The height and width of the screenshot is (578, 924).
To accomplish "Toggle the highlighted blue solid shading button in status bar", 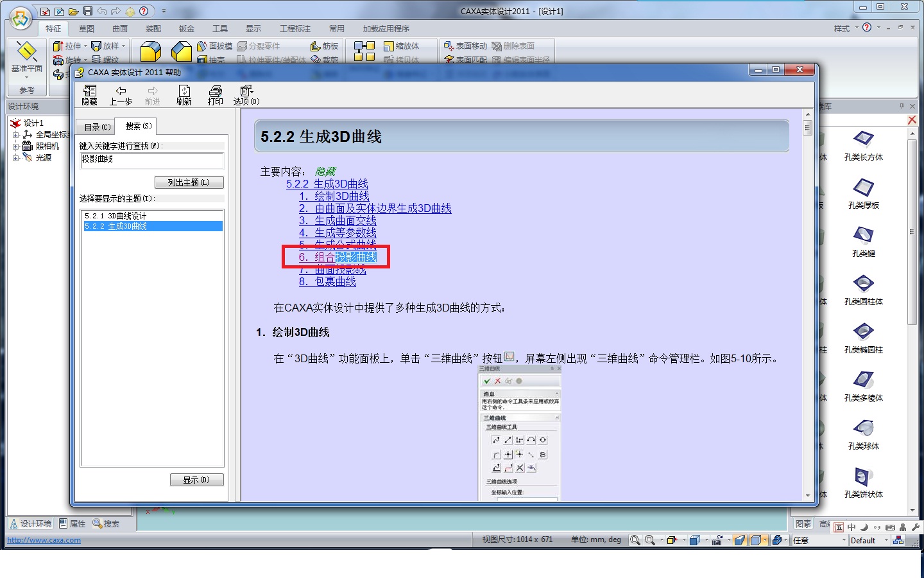I will coord(739,540).
